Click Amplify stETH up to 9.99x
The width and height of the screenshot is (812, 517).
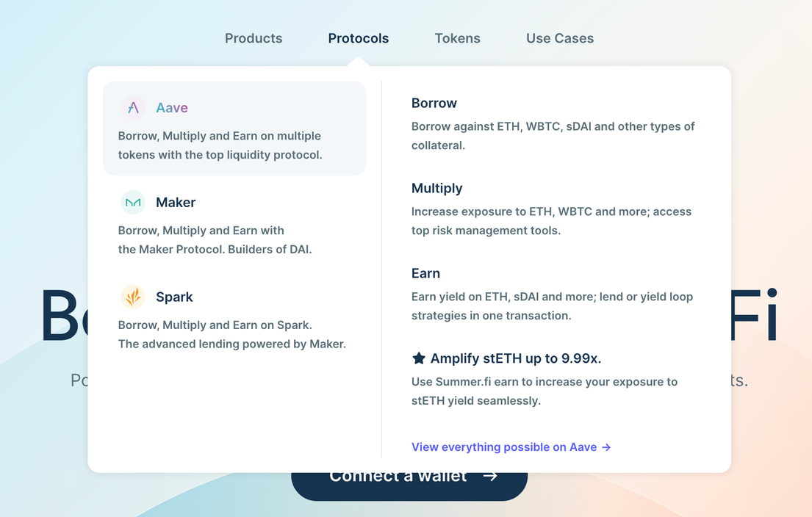pos(516,358)
